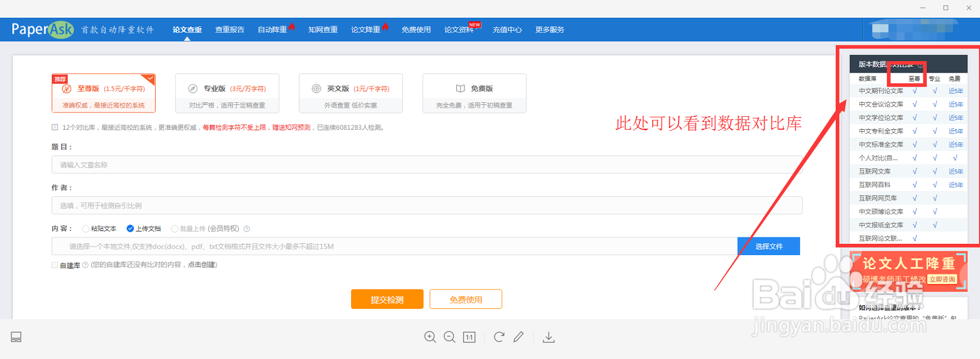
Task: Choose the 专业版 plan card
Action: 227,93
